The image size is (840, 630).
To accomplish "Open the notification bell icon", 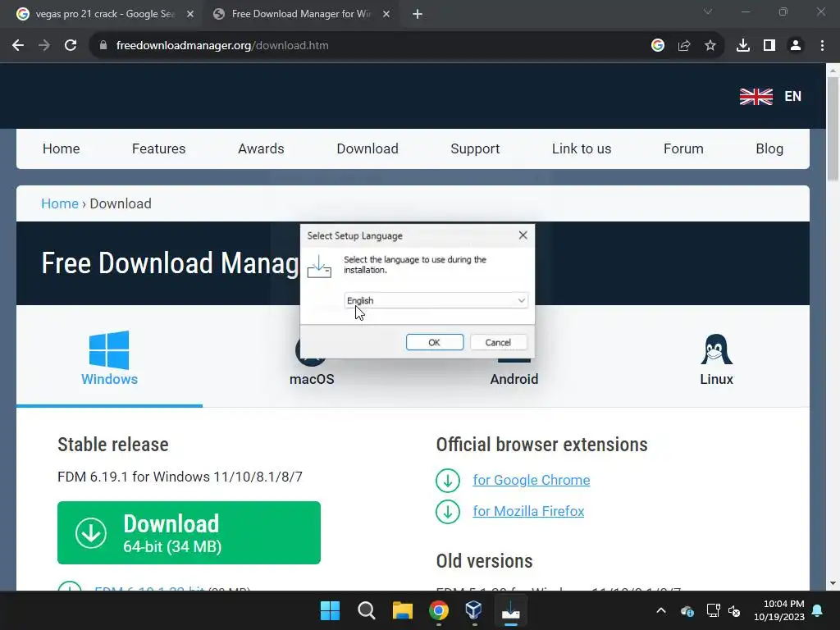I will coord(818,610).
